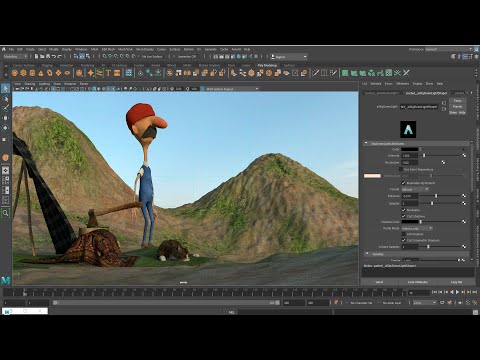480x360 pixels.
Task: Open the Windows menu
Action: point(81,49)
